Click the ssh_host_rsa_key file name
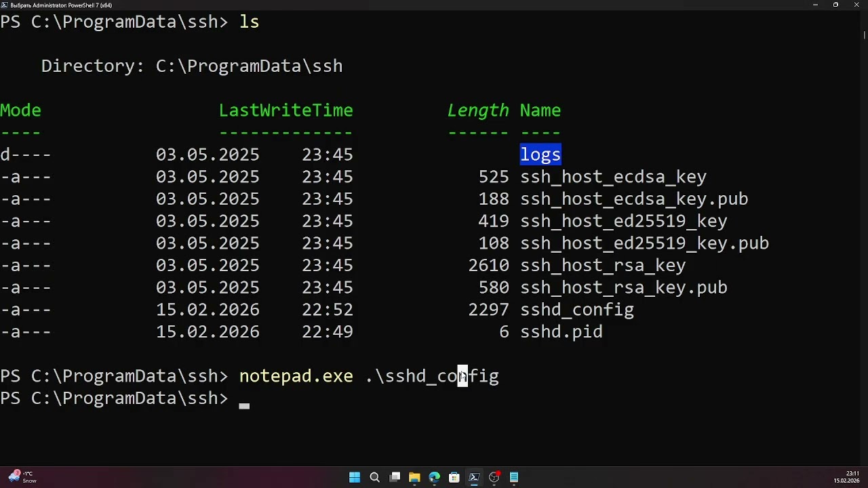 (603, 266)
